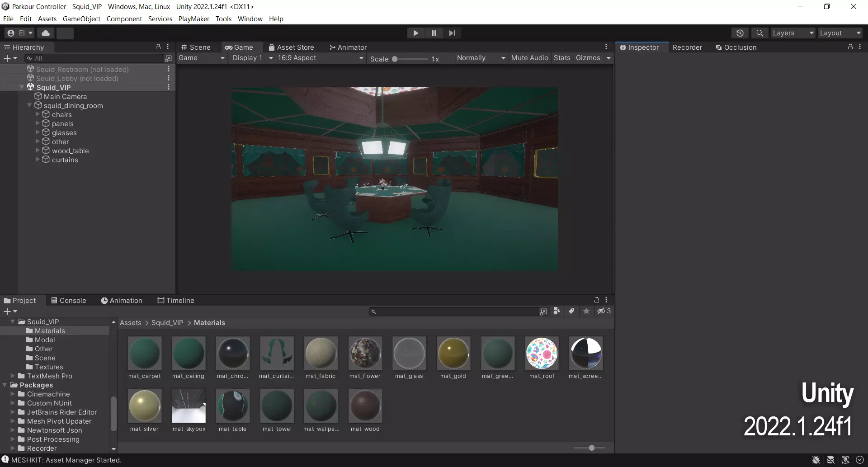This screenshot has height=467, width=868.
Task: Collapse the squid_dining_room object
Action: tap(29, 105)
